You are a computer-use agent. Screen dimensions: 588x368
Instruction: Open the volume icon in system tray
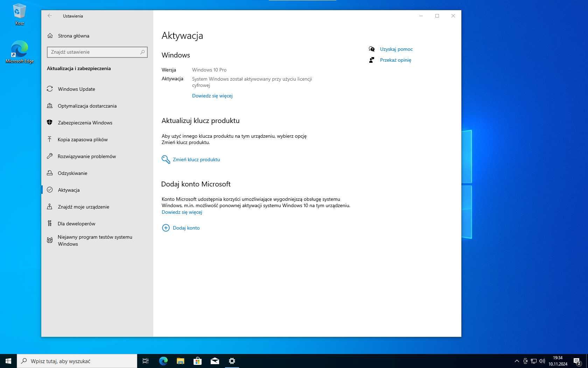tap(542, 361)
